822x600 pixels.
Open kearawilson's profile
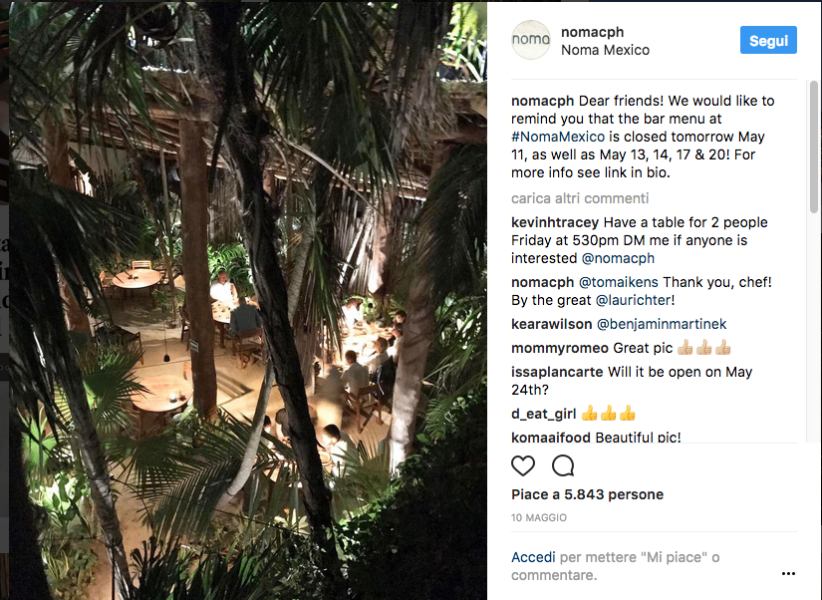click(551, 324)
